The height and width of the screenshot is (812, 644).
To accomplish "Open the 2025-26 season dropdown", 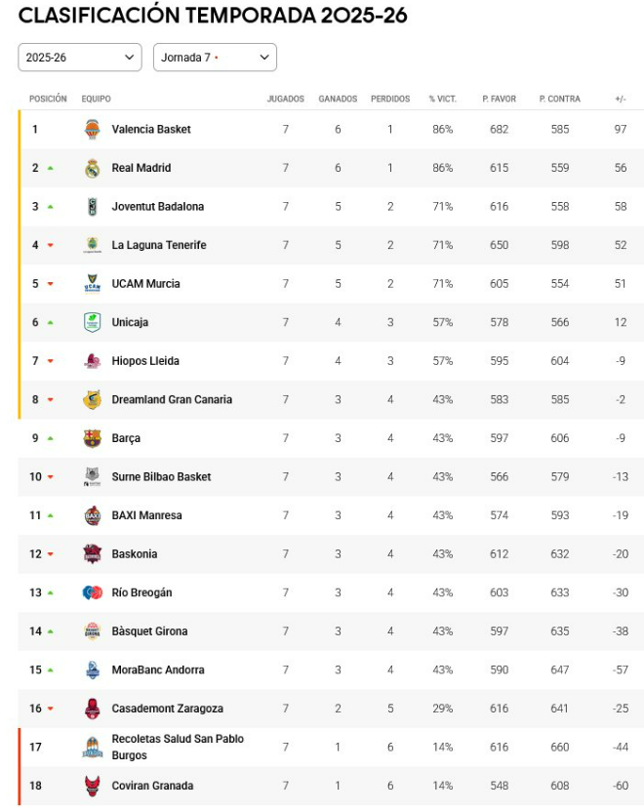I will [80, 58].
